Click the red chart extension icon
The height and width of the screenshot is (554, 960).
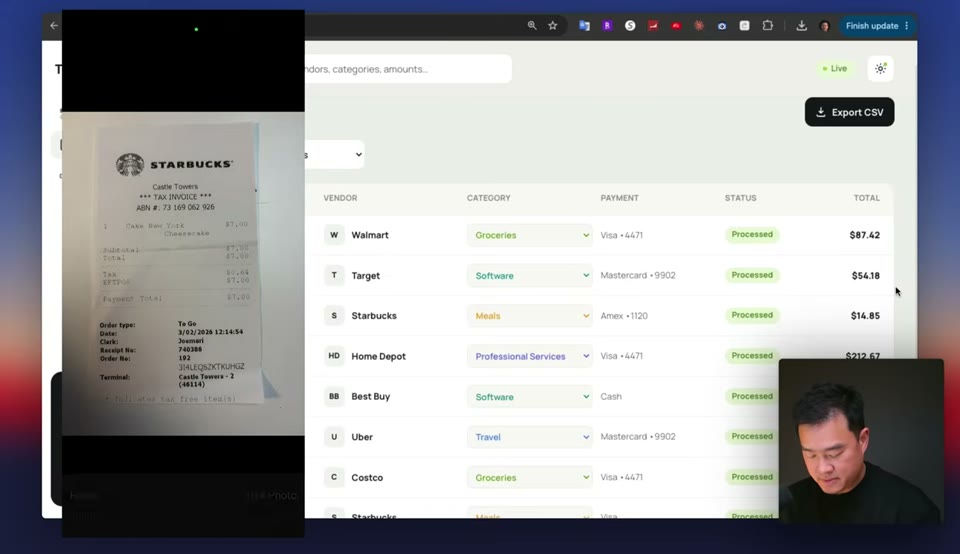[x=653, y=26]
